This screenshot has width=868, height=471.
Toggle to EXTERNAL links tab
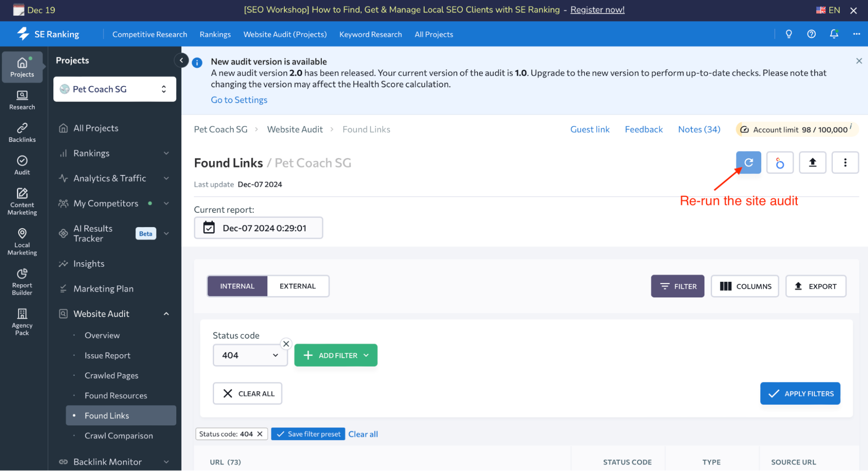tap(297, 286)
